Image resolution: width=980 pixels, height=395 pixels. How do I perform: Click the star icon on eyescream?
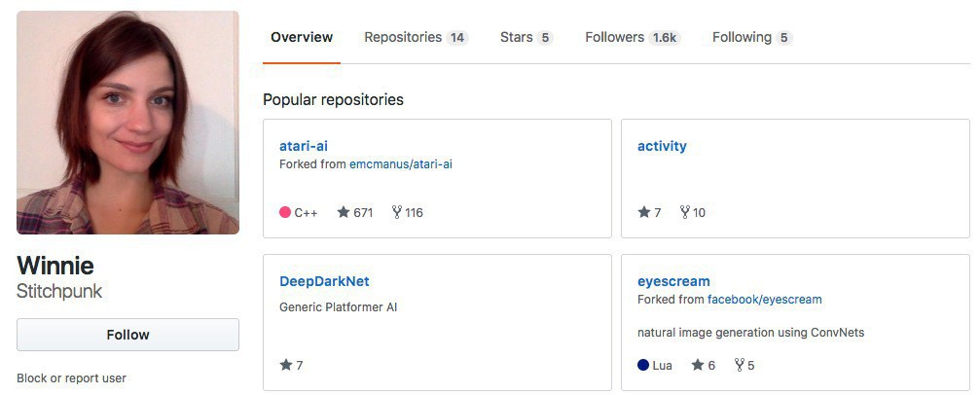coord(698,365)
